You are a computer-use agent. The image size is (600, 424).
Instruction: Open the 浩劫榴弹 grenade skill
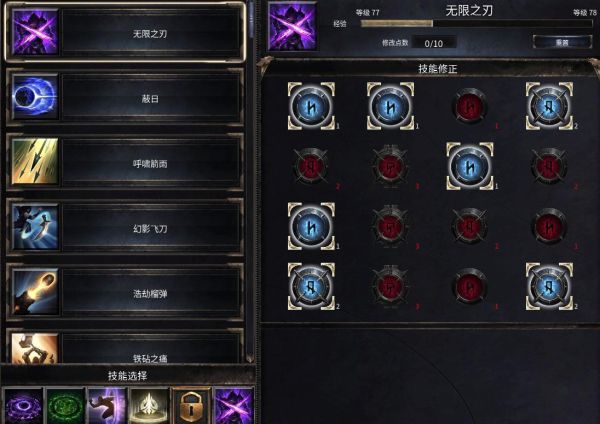coord(125,292)
